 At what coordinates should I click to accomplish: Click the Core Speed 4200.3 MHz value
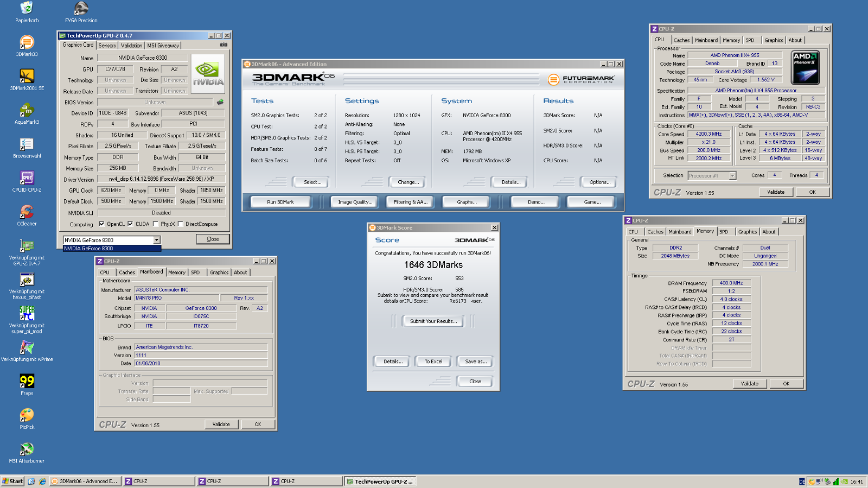pyautogui.click(x=709, y=134)
